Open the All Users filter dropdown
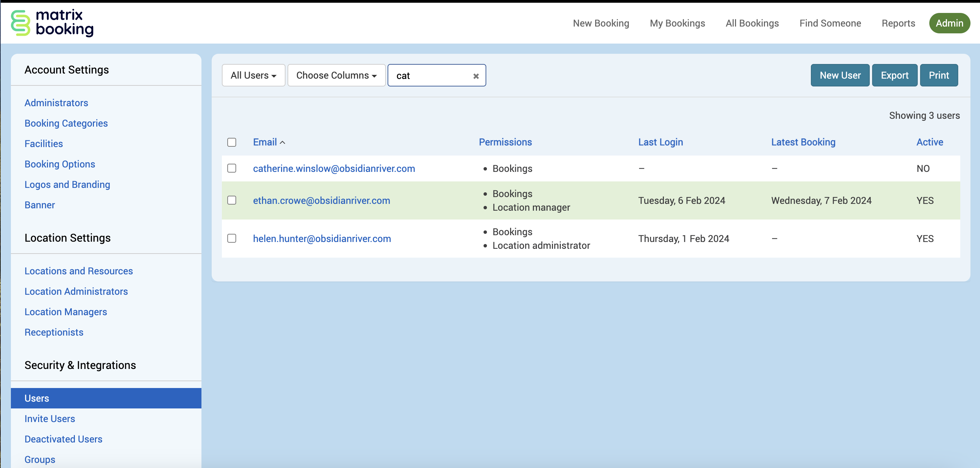This screenshot has width=980, height=468. coord(254,75)
